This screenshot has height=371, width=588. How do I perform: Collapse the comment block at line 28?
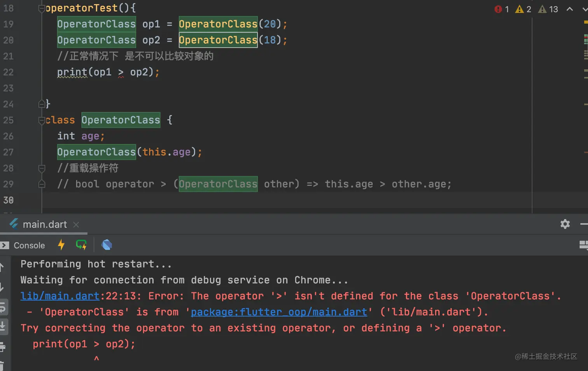click(42, 168)
